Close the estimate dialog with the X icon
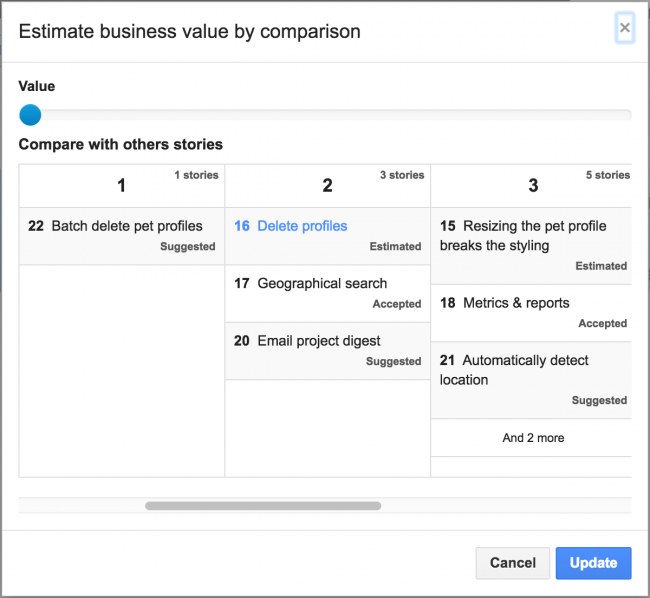 tap(624, 28)
